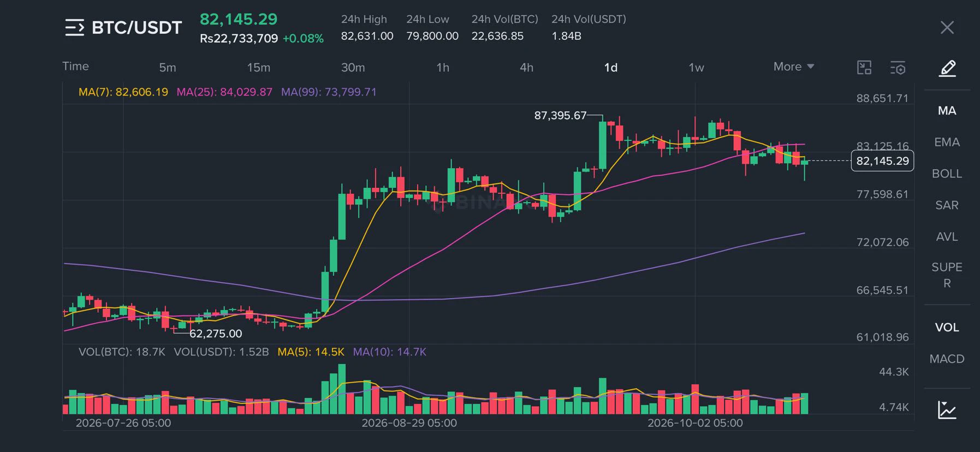The height and width of the screenshot is (452, 980).
Task: Select the drawing pencil tool
Action: tap(947, 68)
